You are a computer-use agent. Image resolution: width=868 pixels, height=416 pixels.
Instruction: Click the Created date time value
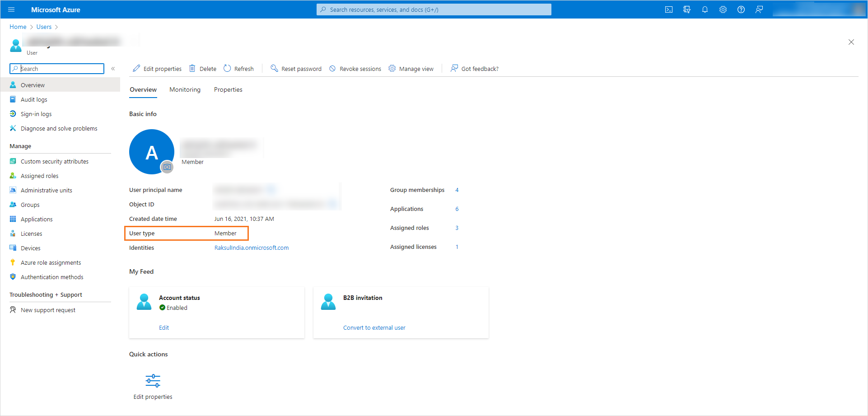point(244,219)
